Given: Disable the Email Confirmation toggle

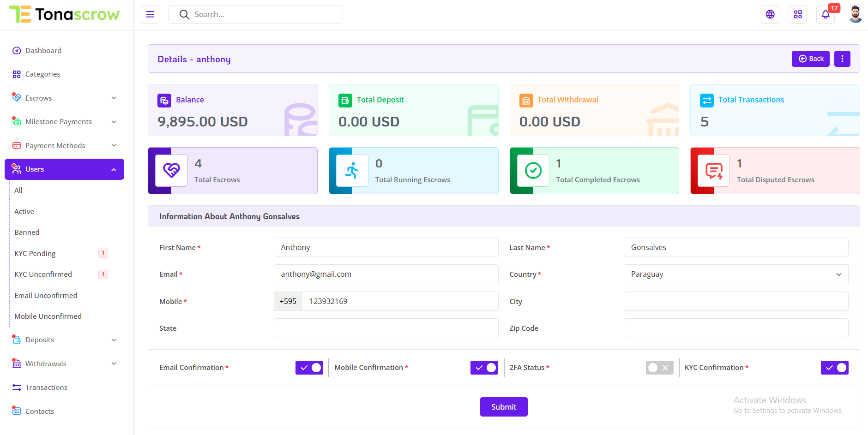Looking at the screenshot, I should 309,368.
